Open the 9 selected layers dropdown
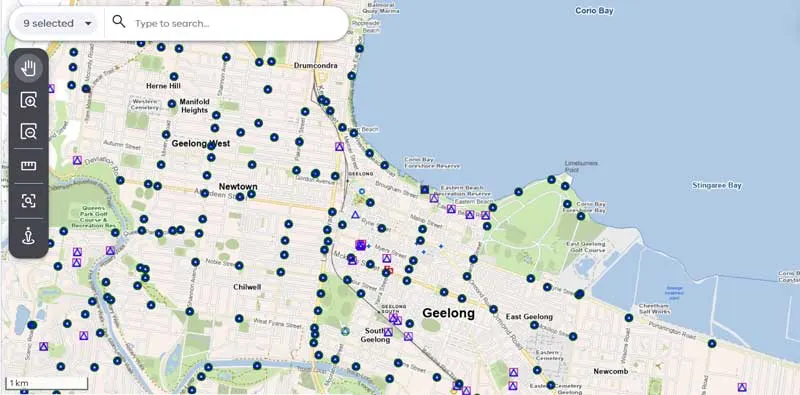Image resolution: width=800 pixels, height=395 pixels. tap(56, 23)
